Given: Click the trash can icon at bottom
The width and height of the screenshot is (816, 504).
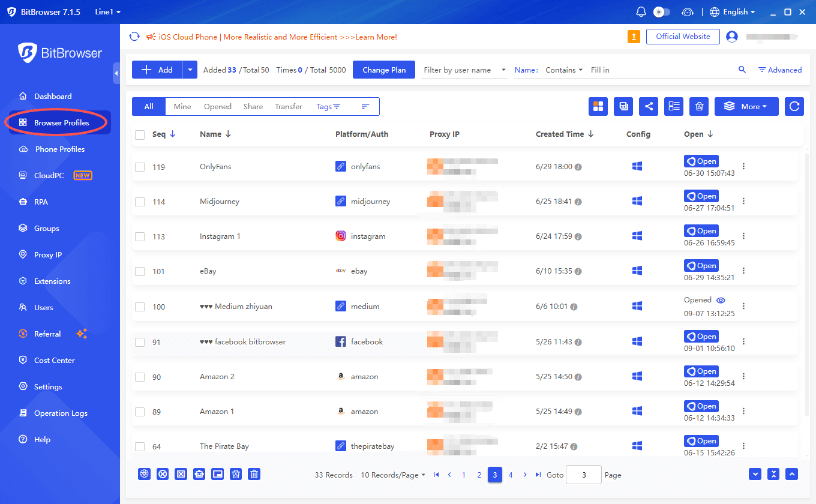Looking at the screenshot, I should (x=254, y=474).
